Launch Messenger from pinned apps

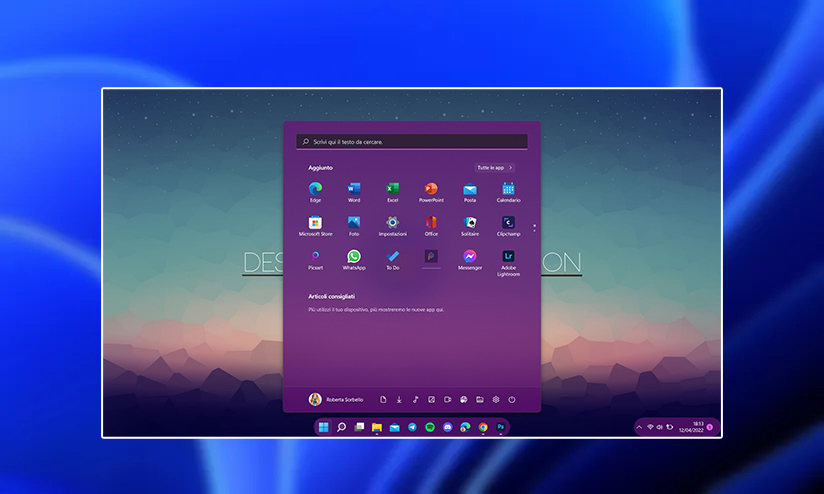click(x=470, y=260)
